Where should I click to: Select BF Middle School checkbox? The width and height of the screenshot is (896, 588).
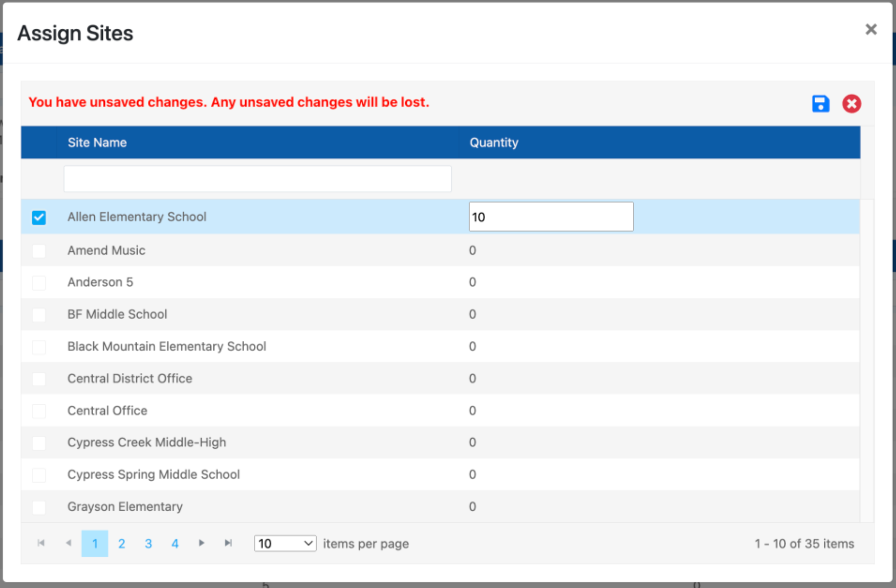point(39,315)
